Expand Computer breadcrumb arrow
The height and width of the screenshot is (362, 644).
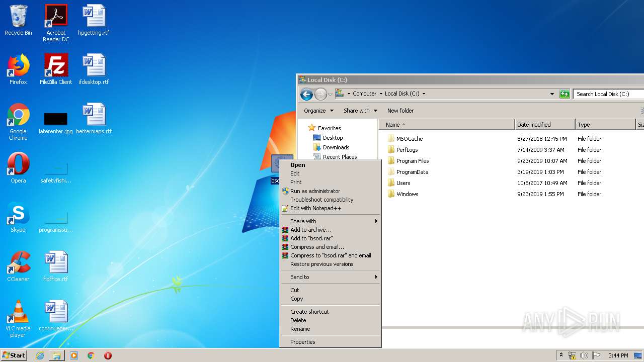click(381, 94)
